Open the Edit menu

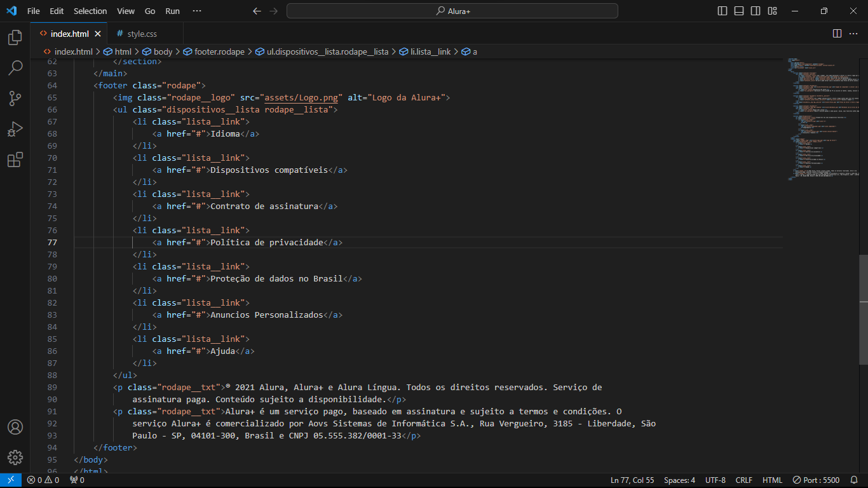[57, 11]
